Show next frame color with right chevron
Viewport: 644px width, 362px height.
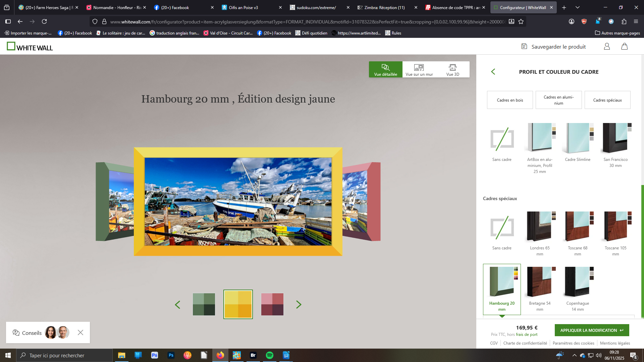299,305
